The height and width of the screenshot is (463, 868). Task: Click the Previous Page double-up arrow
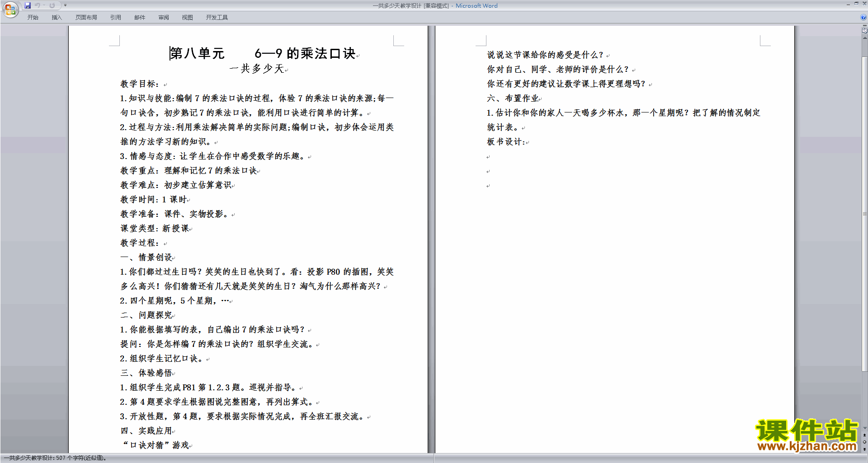[x=865, y=435]
